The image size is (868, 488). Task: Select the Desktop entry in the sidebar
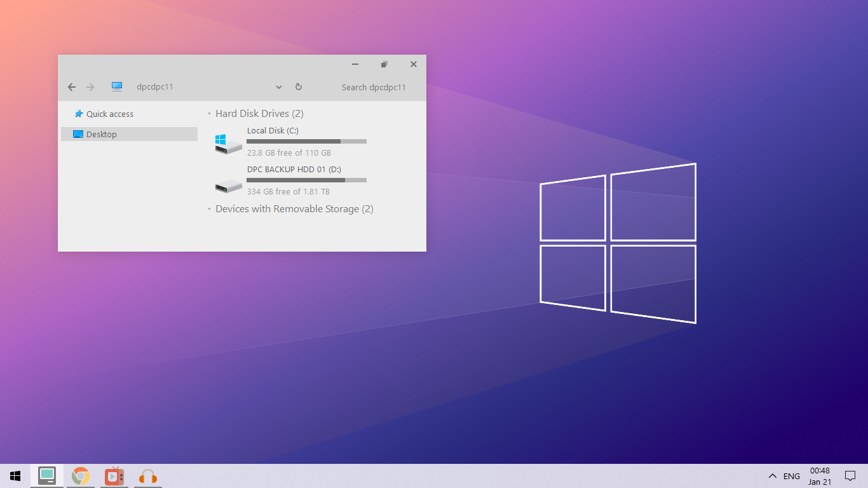102,134
